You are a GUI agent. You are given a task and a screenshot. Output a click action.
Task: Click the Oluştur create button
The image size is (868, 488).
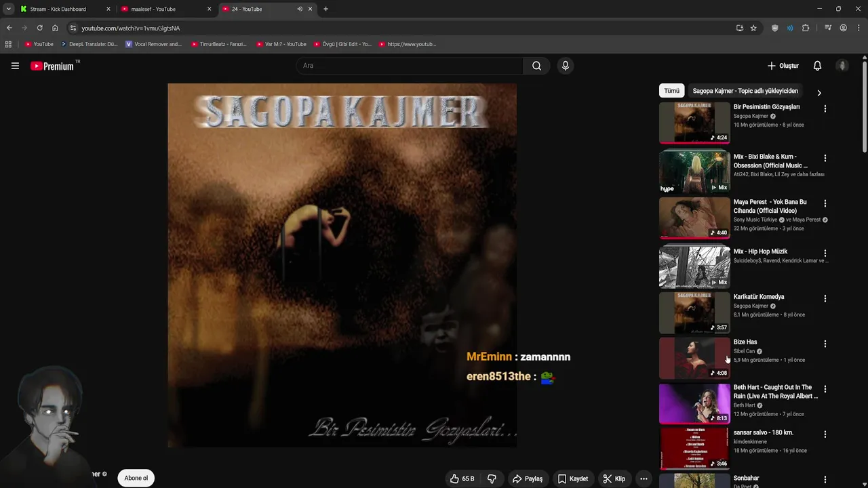coord(783,66)
